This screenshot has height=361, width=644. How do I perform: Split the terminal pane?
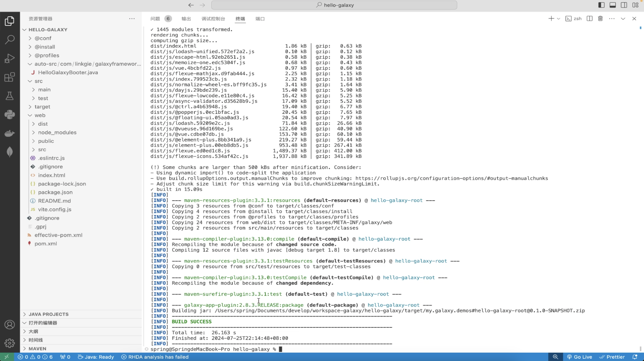[589, 19]
